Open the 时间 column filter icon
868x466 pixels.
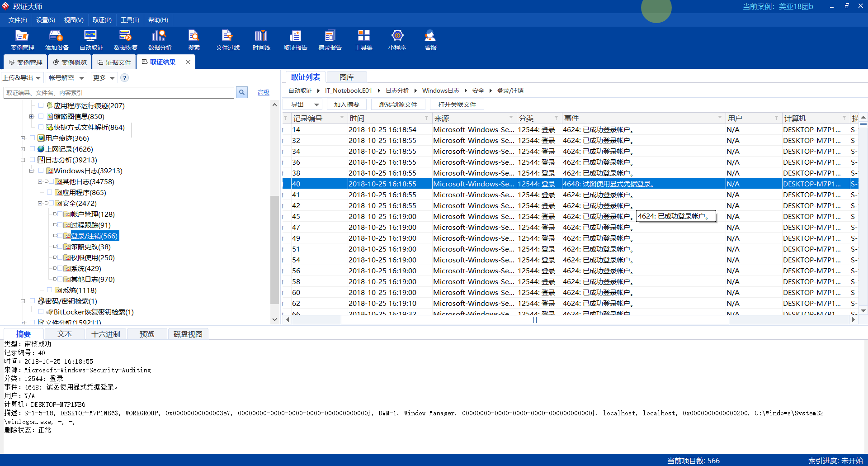tap(426, 118)
